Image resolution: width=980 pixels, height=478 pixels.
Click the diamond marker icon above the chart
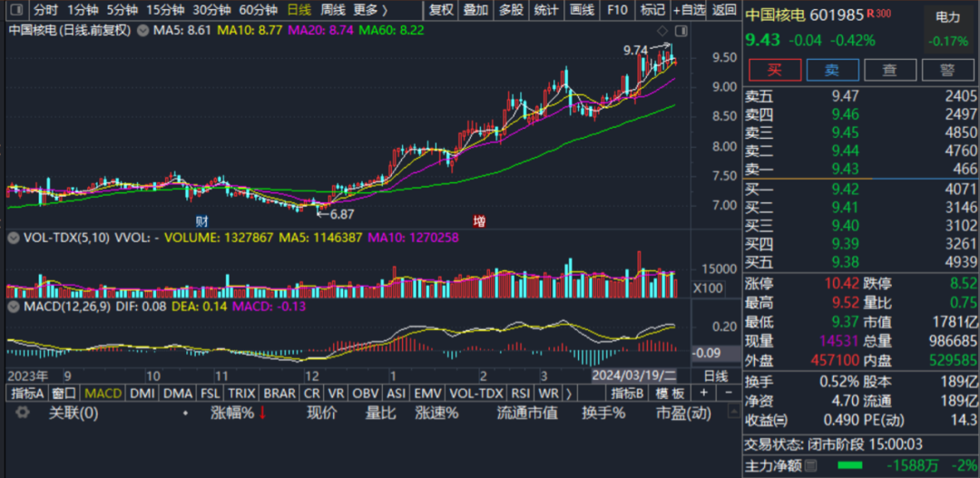663,30
